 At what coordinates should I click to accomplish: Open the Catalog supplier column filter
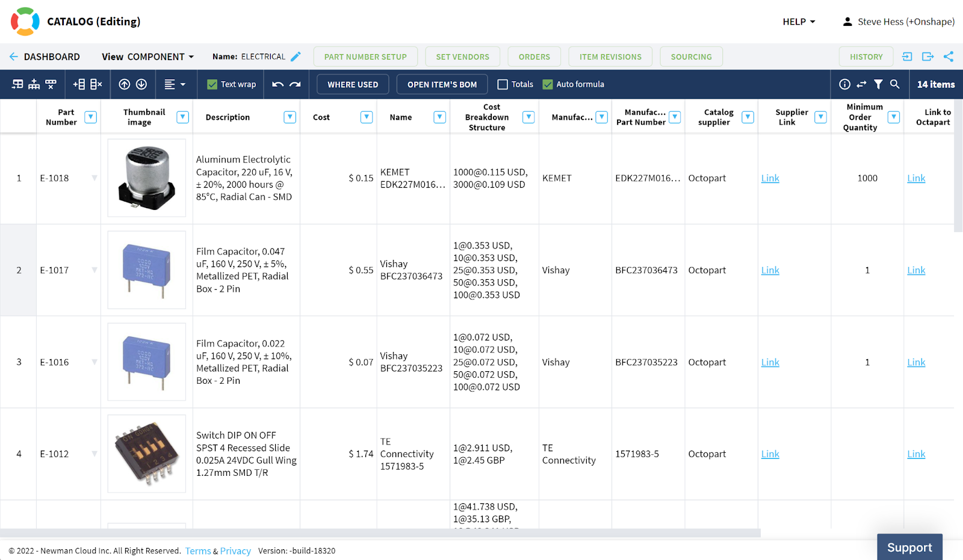pos(748,117)
